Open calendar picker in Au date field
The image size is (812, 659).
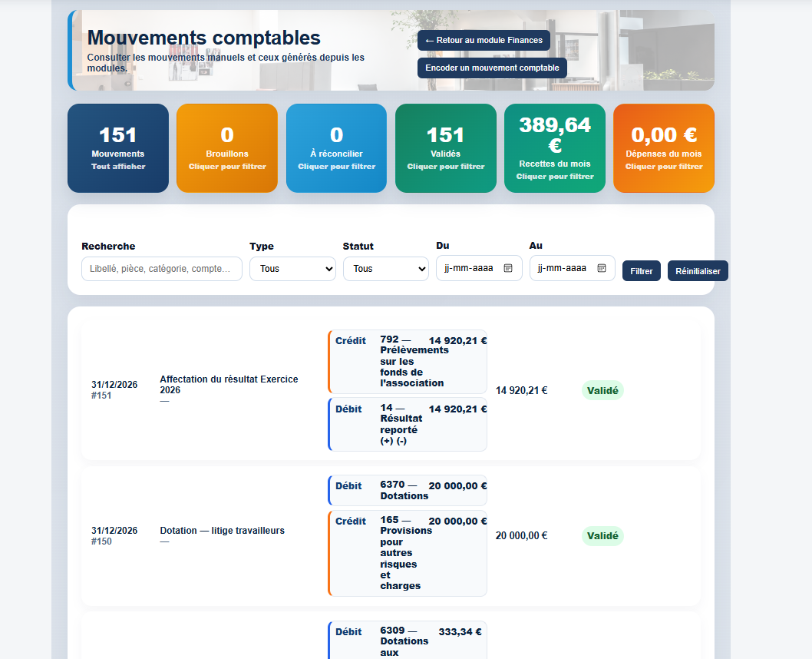coord(601,268)
